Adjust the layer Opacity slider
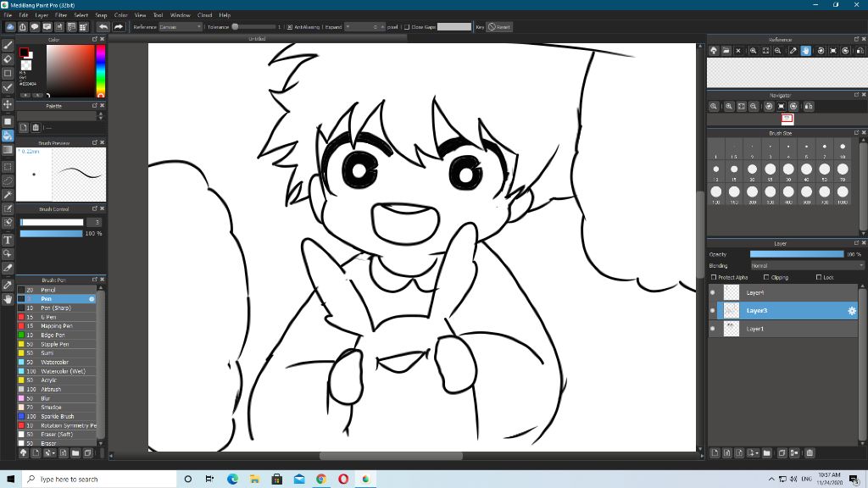Image resolution: width=868 pixels, height=488 pixels. tap(797, 254)
